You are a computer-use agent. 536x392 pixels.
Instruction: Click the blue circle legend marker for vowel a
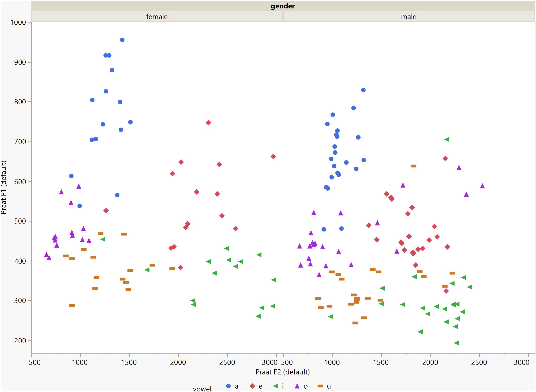point(228,386)
